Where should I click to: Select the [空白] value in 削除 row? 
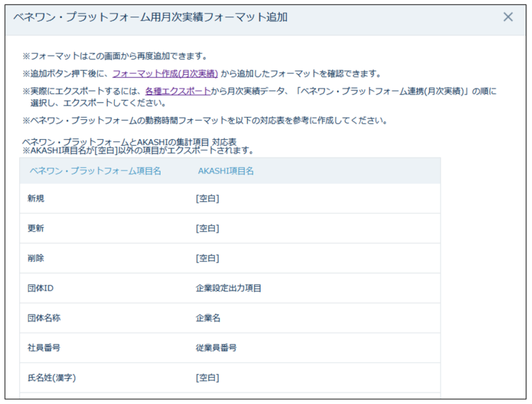tap(207, 258)
